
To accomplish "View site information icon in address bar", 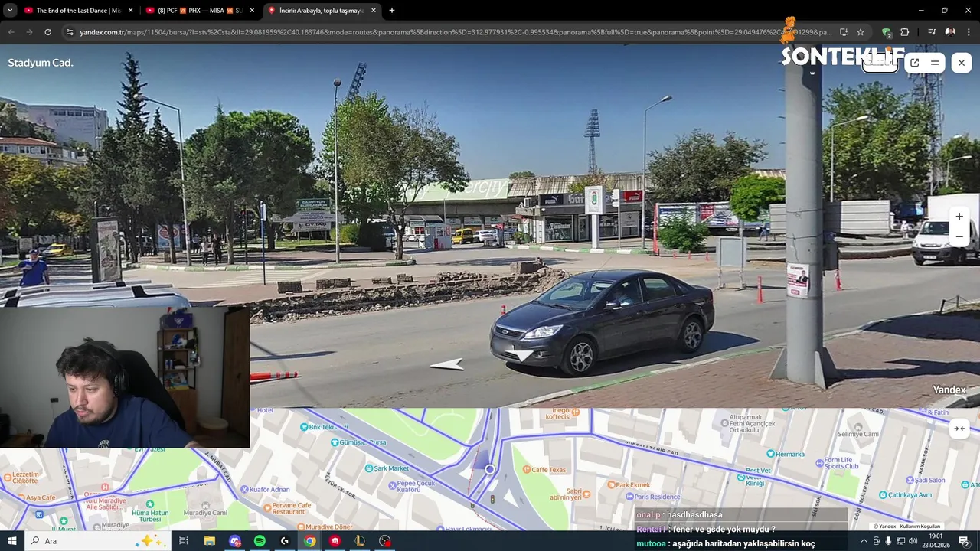I will tap(70, 32).
